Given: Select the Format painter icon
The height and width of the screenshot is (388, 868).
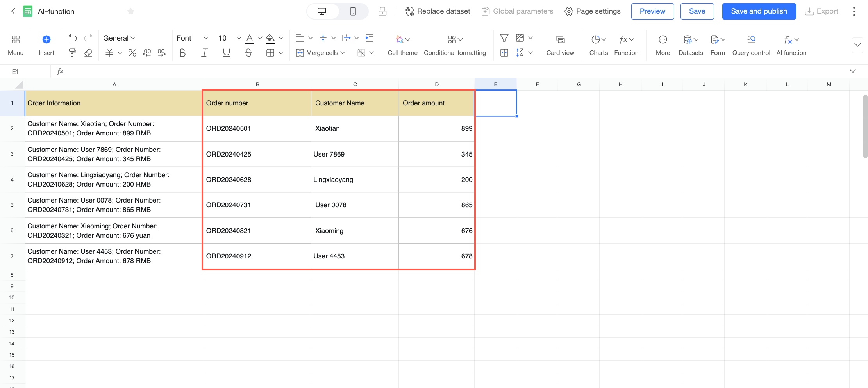Looking at the screenshot, I should point(73,53).
